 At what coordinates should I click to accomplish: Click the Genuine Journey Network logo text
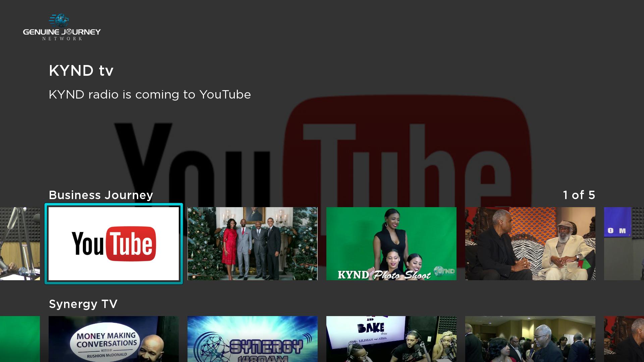[x=62, y=33]
